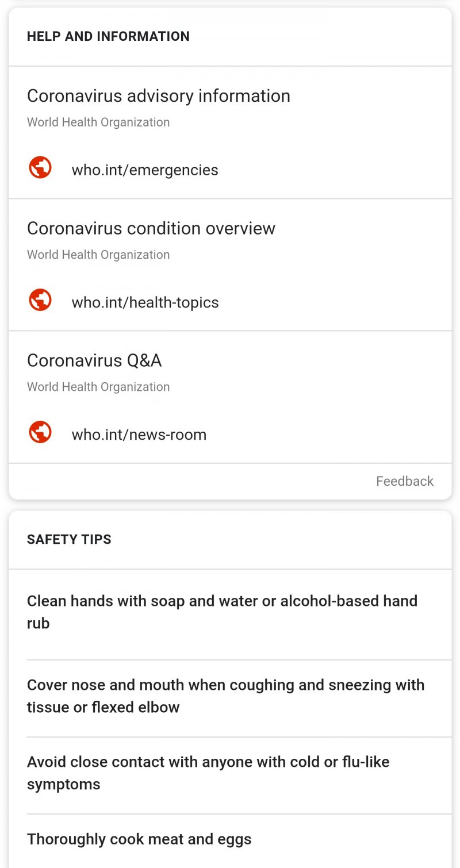
Task: Open the Coronavirus condition overview link
Action: coord(151,228)
